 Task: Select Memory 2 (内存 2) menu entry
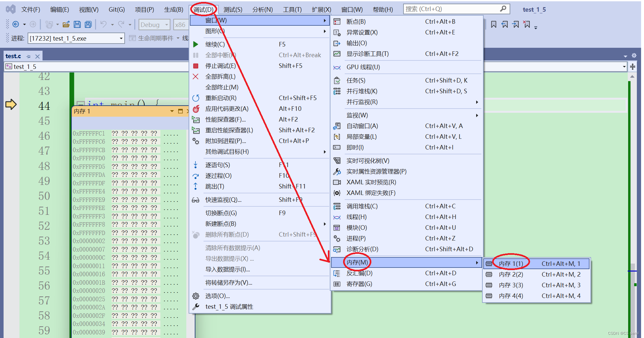tap(536, 275)
